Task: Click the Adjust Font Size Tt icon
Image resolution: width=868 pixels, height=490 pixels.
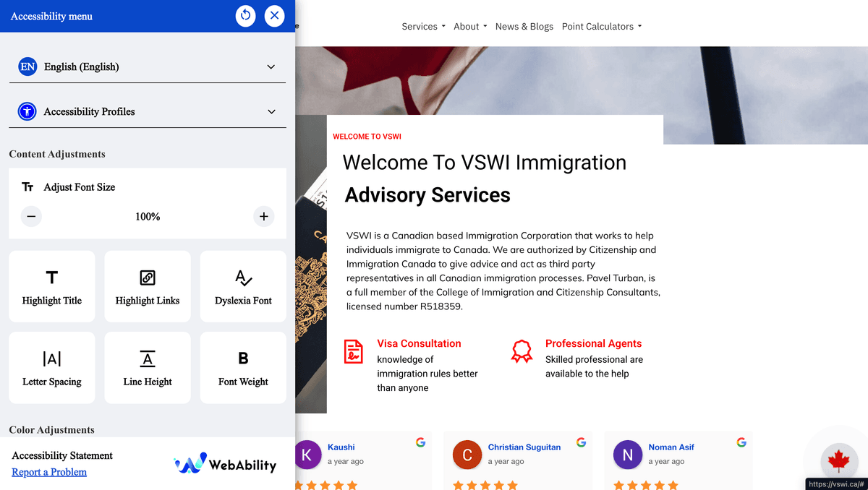Action: (27, 187)
